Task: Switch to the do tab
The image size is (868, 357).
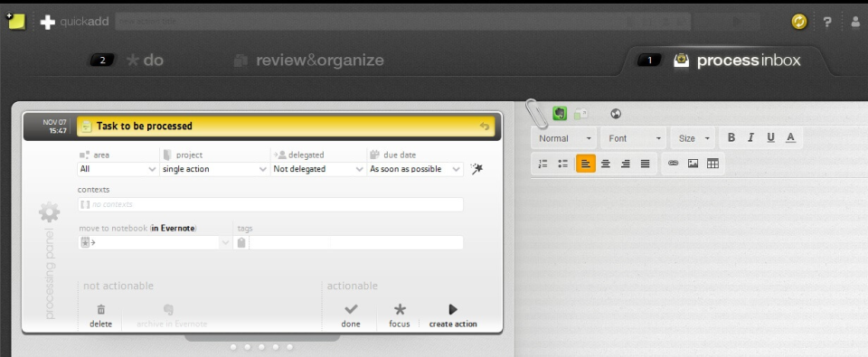Action: point(145,61)
